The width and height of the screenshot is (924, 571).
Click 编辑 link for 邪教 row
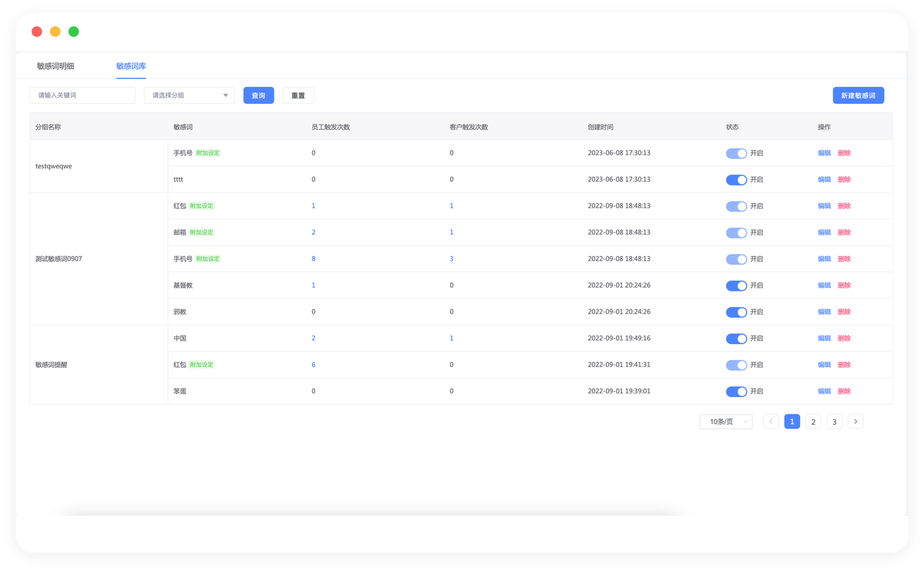pos(824,312)
